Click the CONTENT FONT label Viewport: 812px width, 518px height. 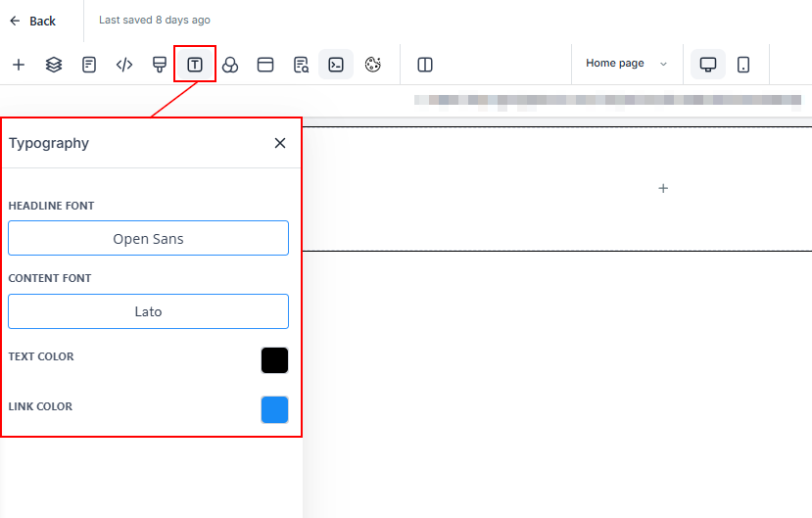50,278
